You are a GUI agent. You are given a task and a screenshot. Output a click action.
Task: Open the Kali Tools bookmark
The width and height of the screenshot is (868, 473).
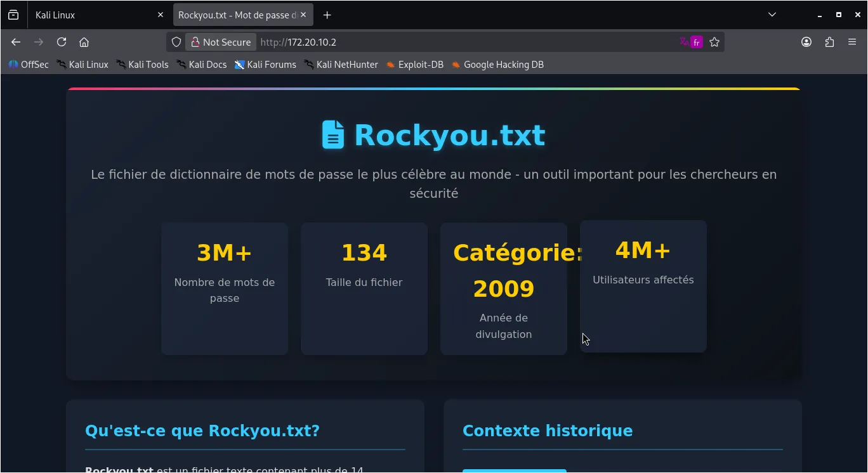tap(142, 64)
